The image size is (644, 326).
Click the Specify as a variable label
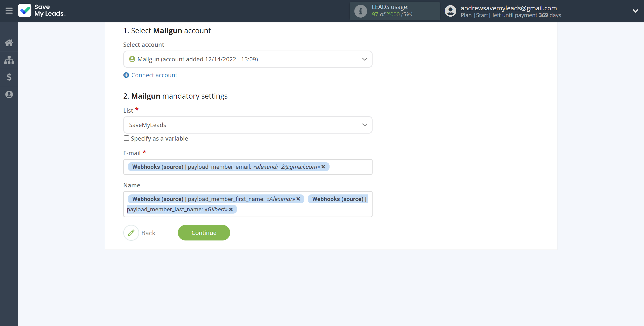(x=159, y=139)
